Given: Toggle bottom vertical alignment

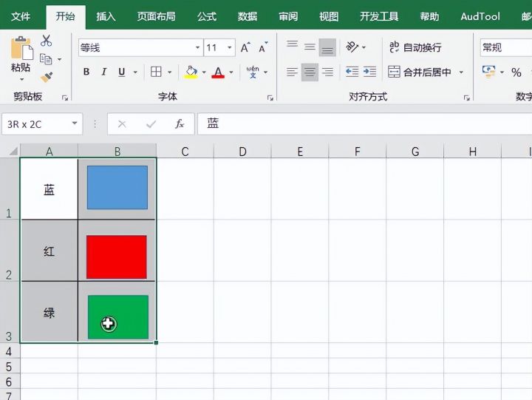Looking at the screenshot, I should tap(327, 47).
